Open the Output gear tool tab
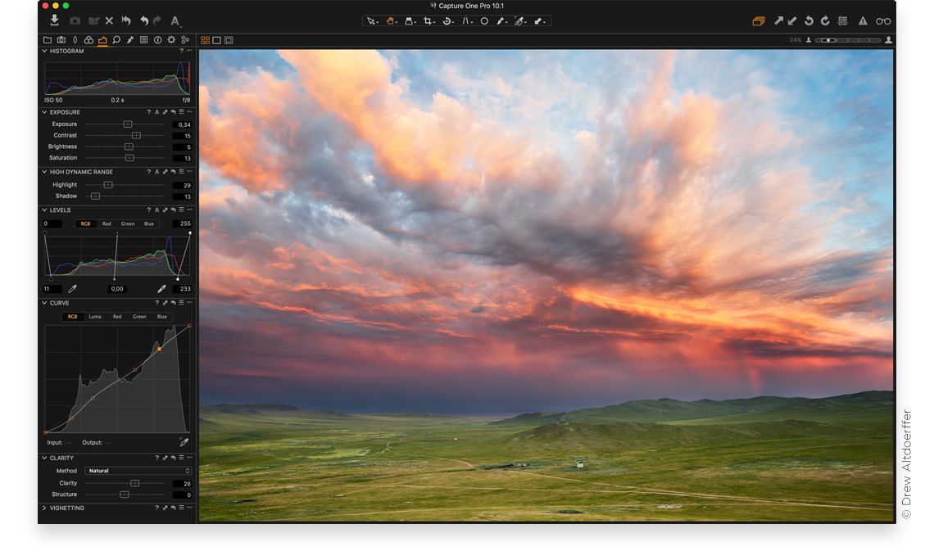The height and width of the screenshot is (560, 934). click(x=171, y=40)
